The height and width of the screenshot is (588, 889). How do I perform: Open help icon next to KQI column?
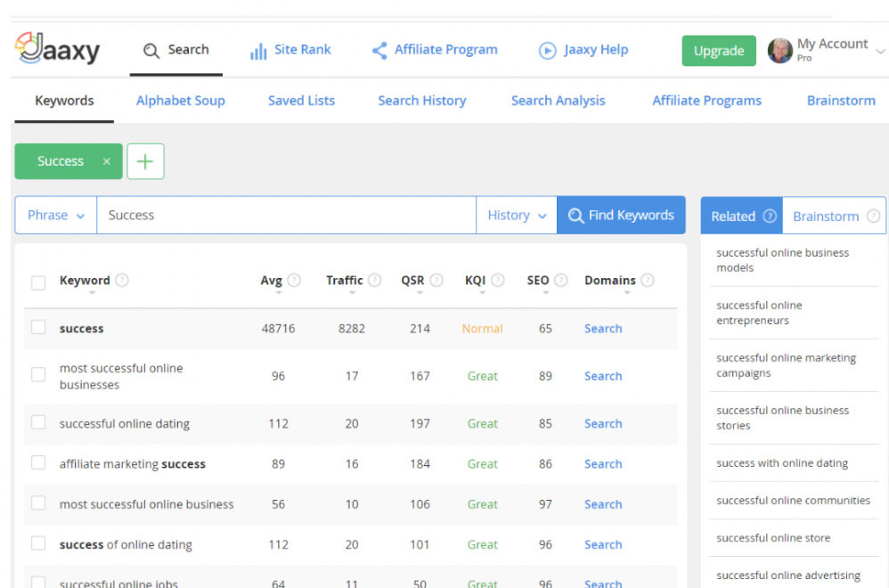pyautogui.click(x=497, y=280)
